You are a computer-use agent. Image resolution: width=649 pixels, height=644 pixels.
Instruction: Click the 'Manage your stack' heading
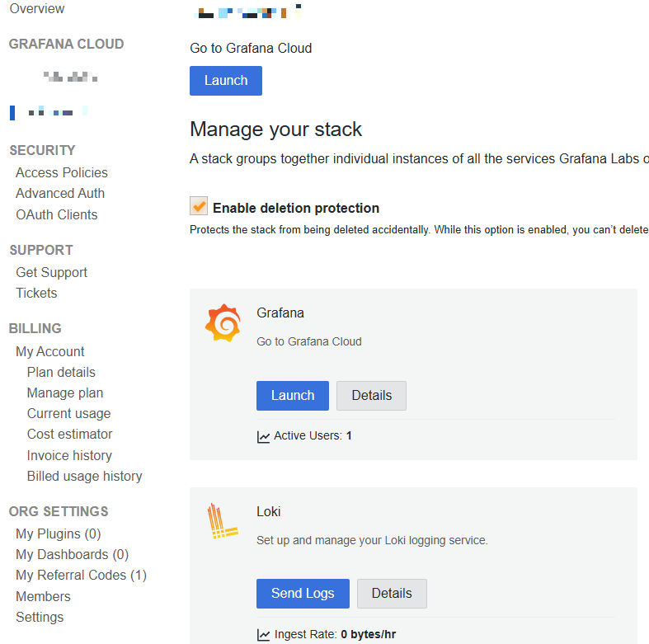click(x=276, y=129)
